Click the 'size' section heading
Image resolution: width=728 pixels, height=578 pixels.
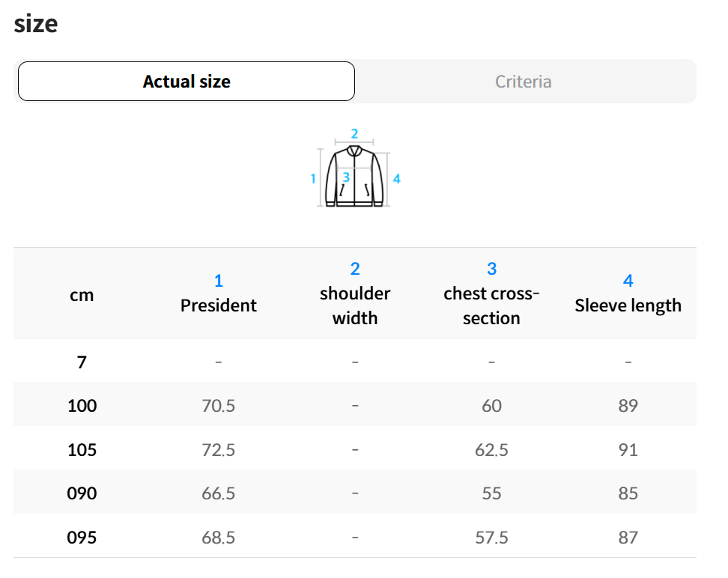[x=36, y=23]
